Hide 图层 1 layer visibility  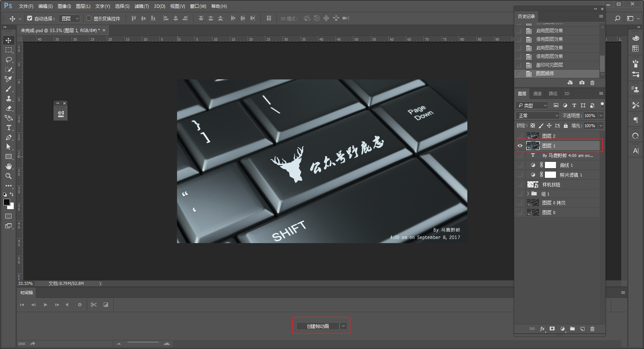520,146
